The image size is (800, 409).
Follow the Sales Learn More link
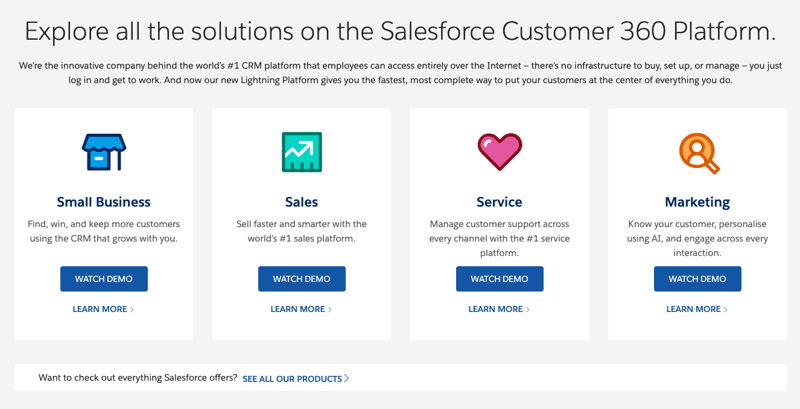pyautogui.click(x=298, y=310)
